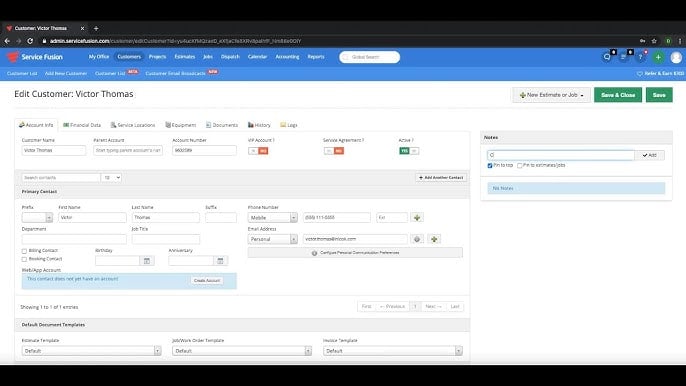Switch to the Financial Data tab
Viewport: 686px width, 386px height.
(x=82, y=125)
